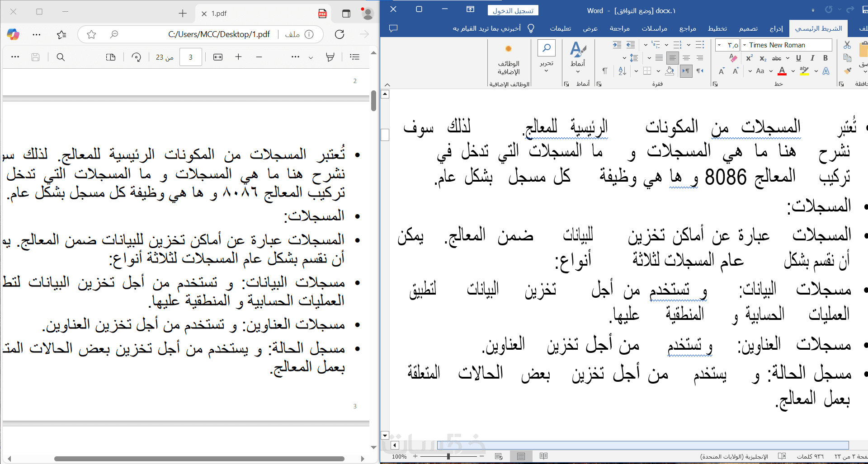Viewport: 868px width, 464px height.
Task: Select the Format Painter brush
Action: (x=847, y=70)
